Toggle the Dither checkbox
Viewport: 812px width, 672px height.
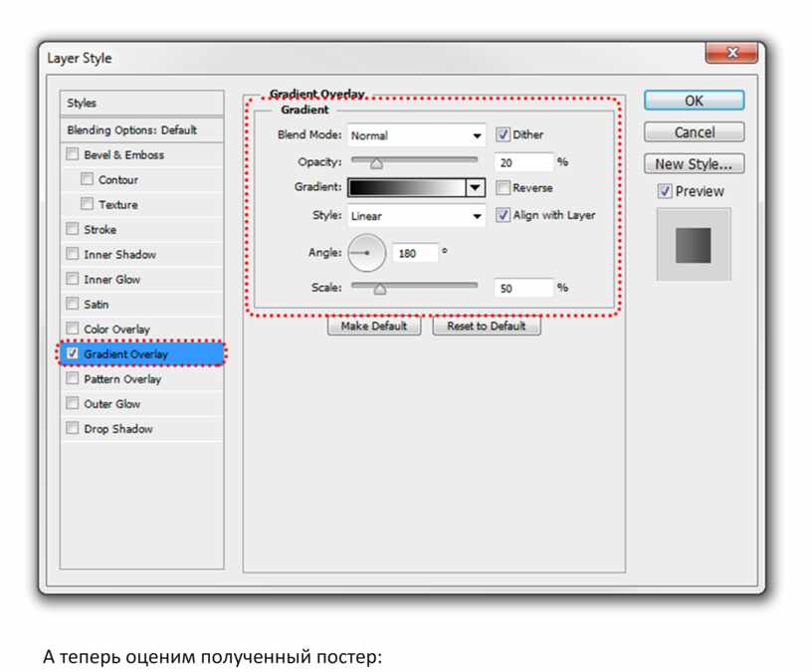[x=503, y=134]
